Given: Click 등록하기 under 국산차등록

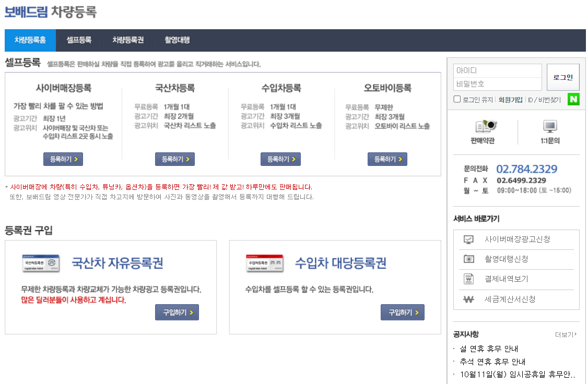Looking at the screenshot, I should pos(174,159).
